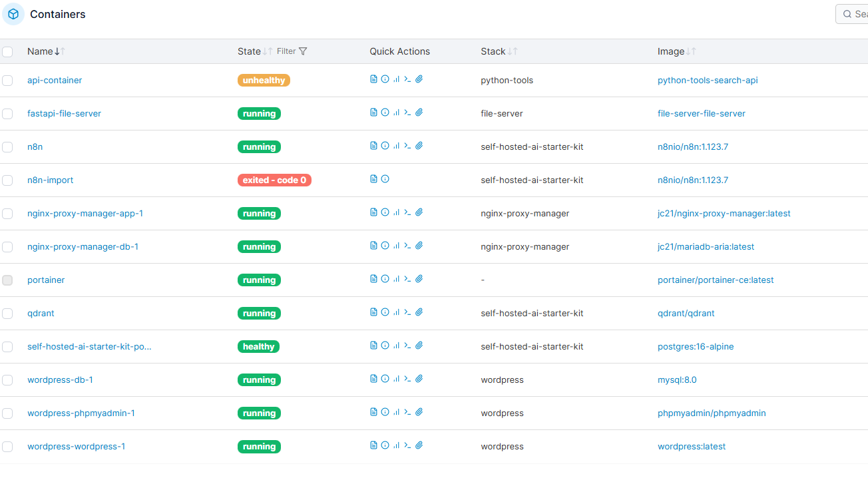View stats for portainer container
Viewport: 868px width, 502px height.
coord(396,279)
